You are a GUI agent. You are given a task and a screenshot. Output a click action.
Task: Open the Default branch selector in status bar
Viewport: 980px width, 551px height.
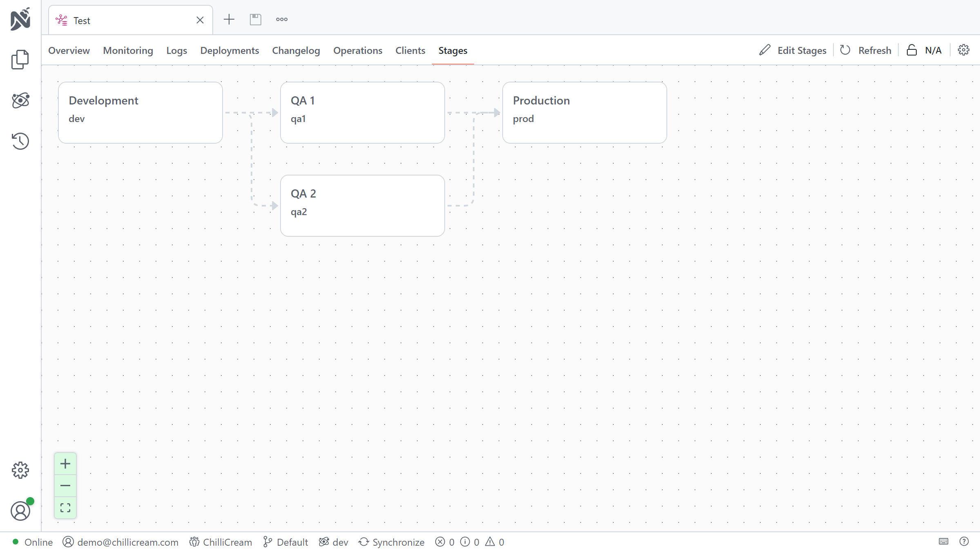point(286,542)
